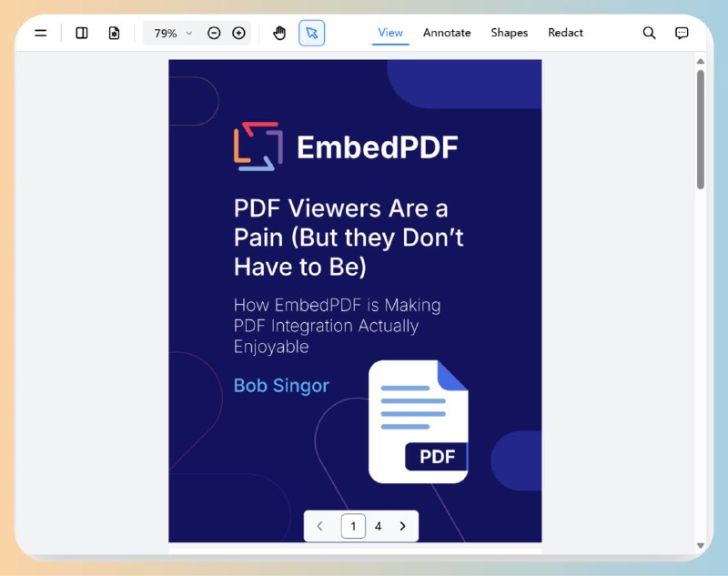The width and height of the screenshot is (728, 576).
Task: Open the comments panel
Action: 682,33
